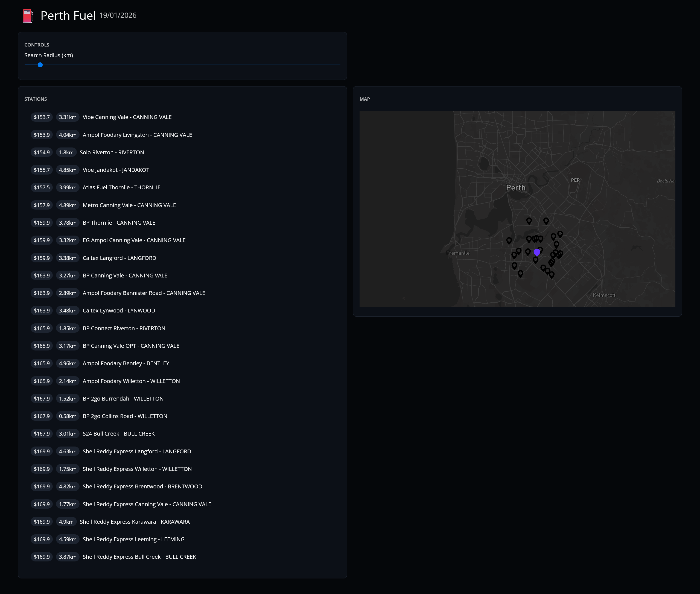Click the westernmost black station marker on map

pos(509,241)
